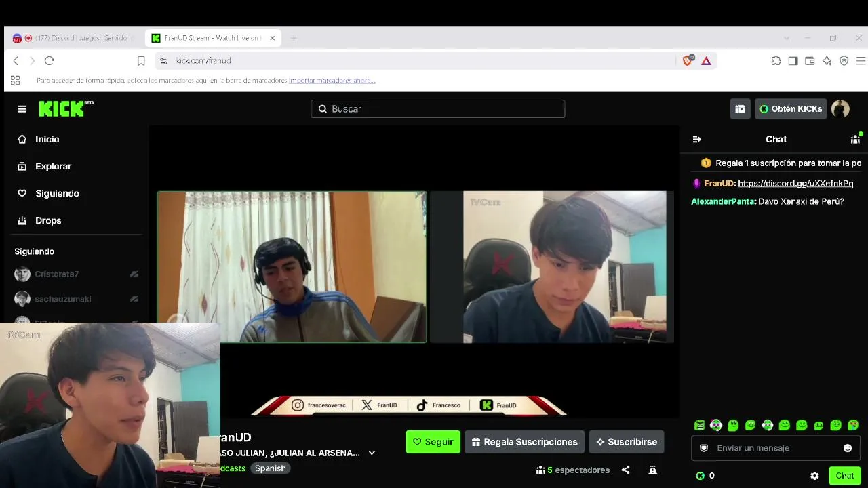Open Brave Rewards triangle icon

tap(706, 61)
